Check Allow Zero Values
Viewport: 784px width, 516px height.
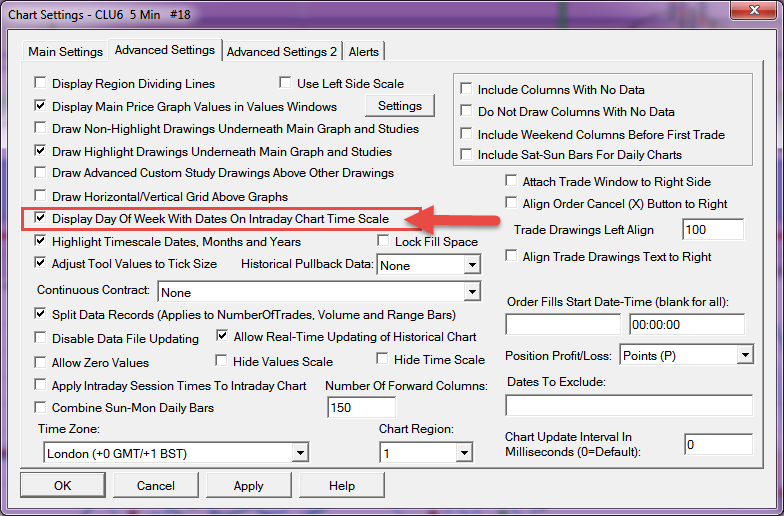click(x=40, y=362)
